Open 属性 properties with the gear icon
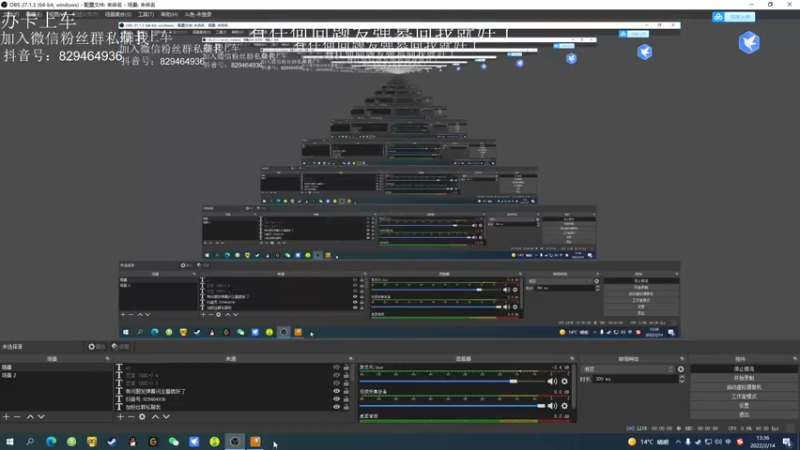The height and width of the screenshot is (450, 800). pos(96,346)
